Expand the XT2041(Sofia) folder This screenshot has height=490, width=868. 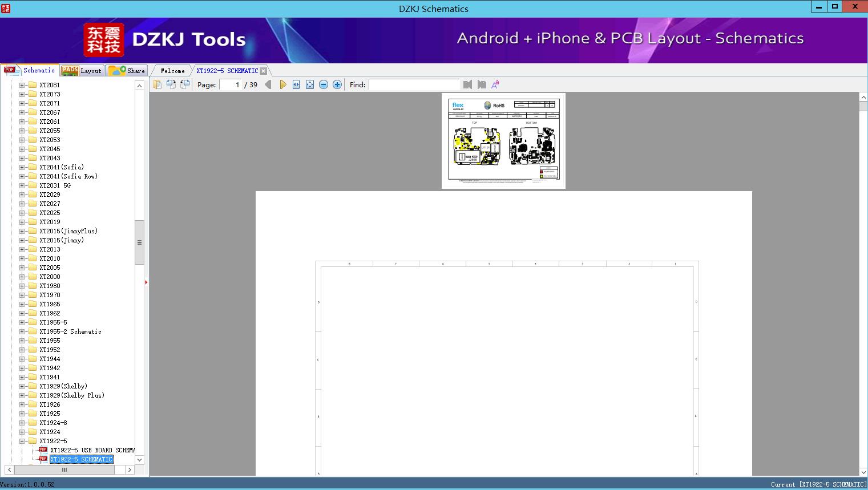(22, 167)
